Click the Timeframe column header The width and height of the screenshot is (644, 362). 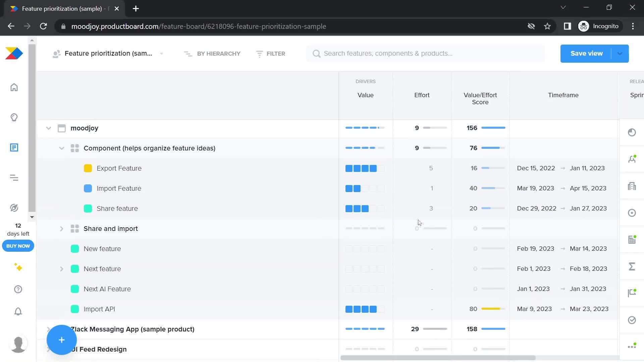click(563, 95)
